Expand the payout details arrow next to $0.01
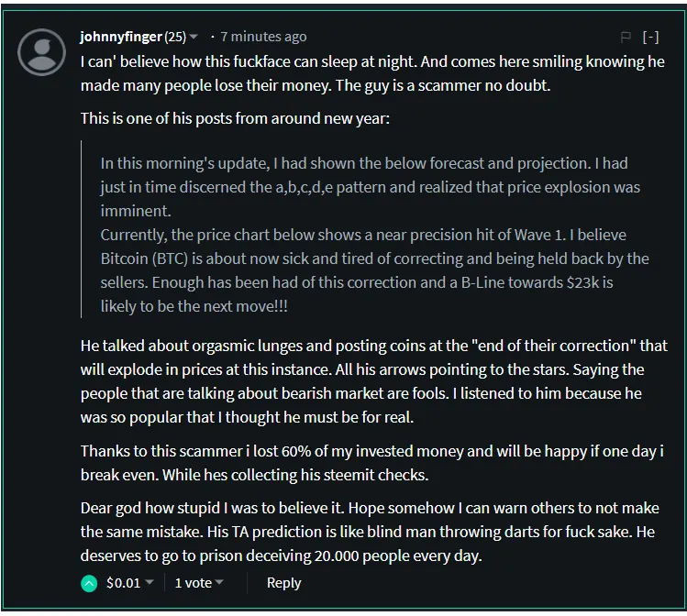687x616 pixels. coord(150,582)
